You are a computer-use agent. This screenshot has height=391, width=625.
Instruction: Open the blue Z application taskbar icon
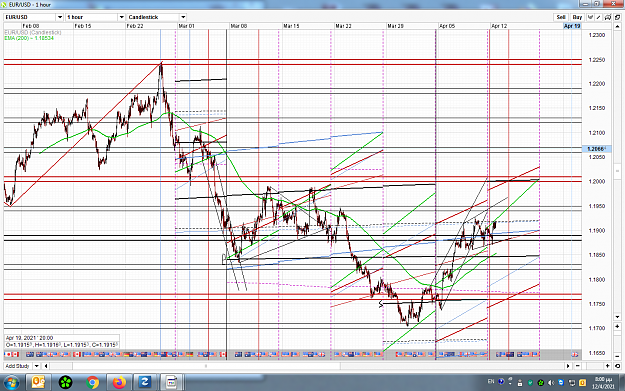click(x=145, y=383)
